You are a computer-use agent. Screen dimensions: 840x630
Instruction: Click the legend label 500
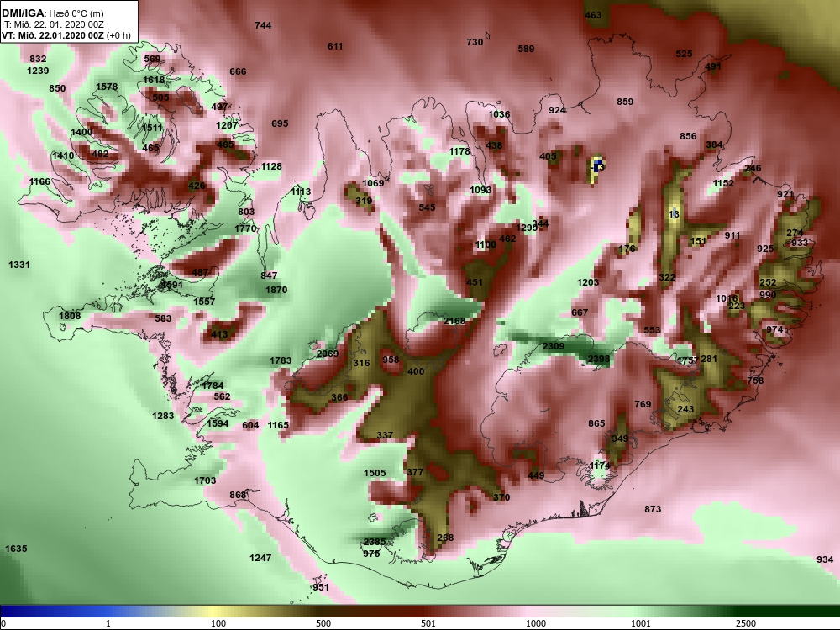(x=323, y=623)
